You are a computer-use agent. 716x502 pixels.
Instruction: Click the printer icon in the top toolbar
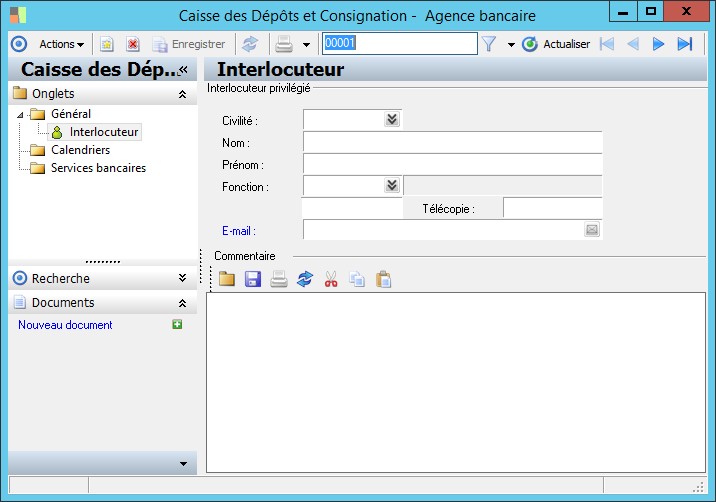coord(284,44)
